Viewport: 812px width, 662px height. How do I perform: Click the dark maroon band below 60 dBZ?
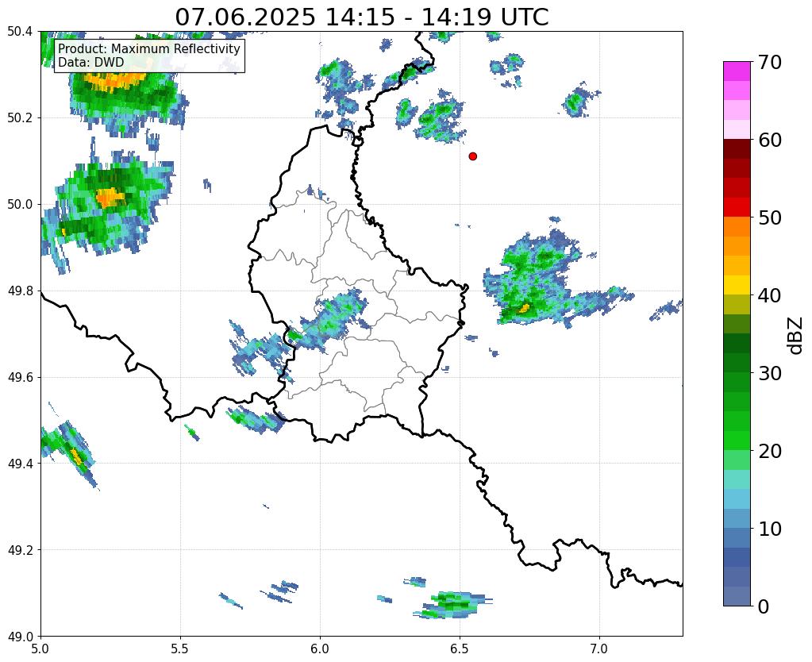coord(737,149)
